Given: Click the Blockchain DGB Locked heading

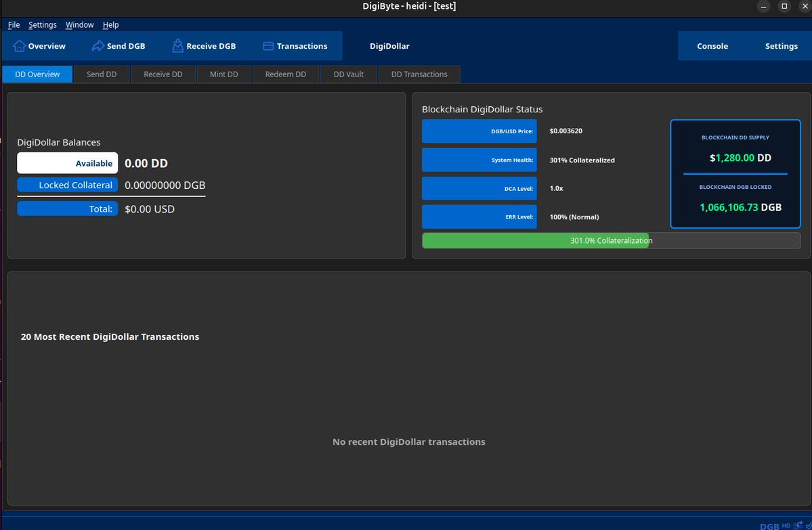Looking at the screenshot, I should click(735, 187).
